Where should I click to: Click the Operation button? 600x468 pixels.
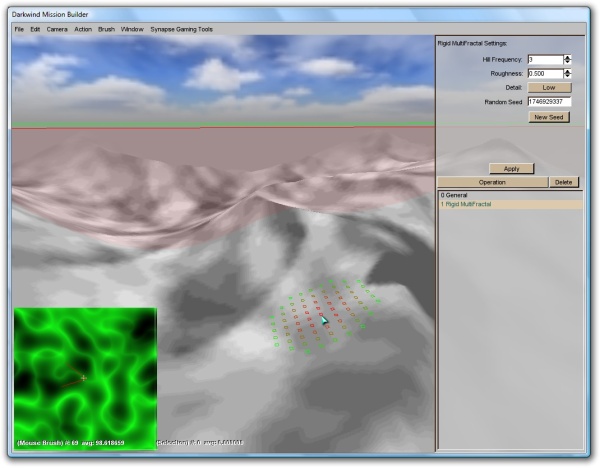(x=492, y=183)
